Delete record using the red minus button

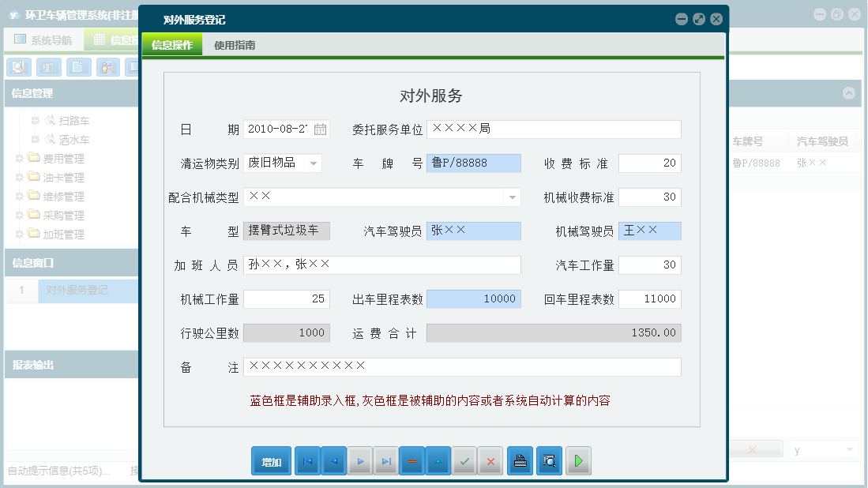tap(412, 461)
